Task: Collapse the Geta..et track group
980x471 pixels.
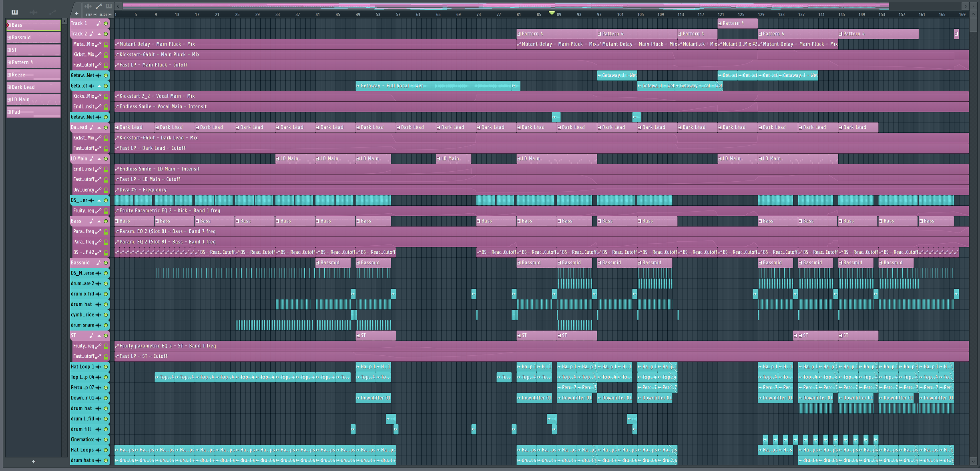Action: click(x=99, y=86)
